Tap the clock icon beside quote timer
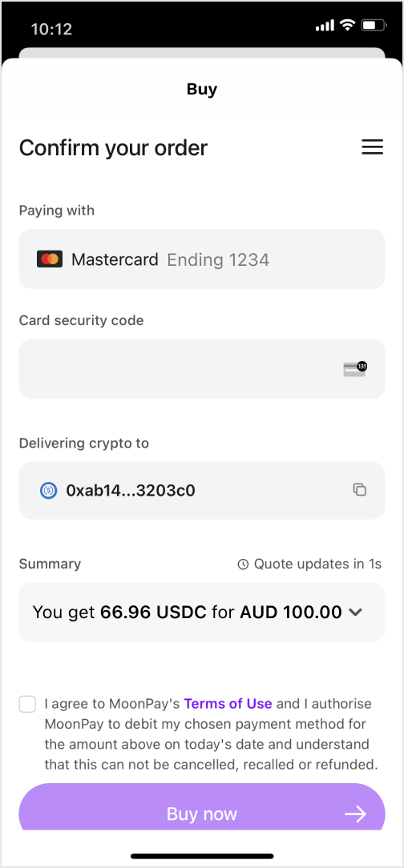This screenshot has height=868, width=404. 243,565
